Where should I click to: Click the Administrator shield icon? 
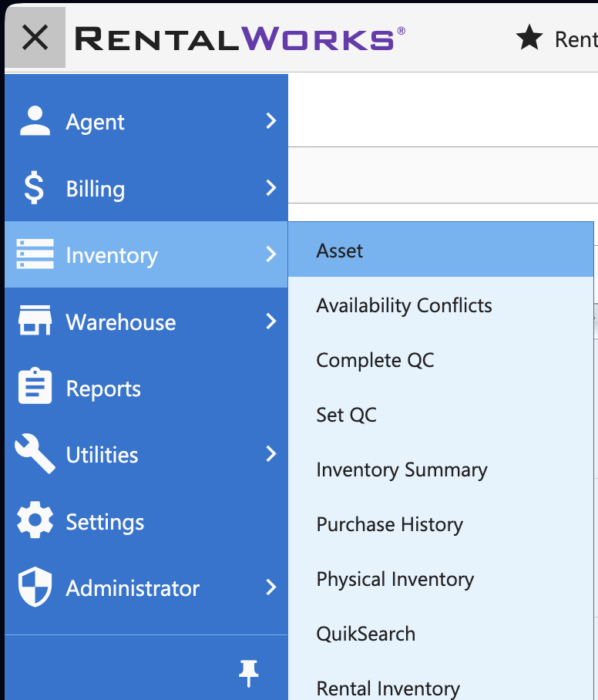(35, 587)
